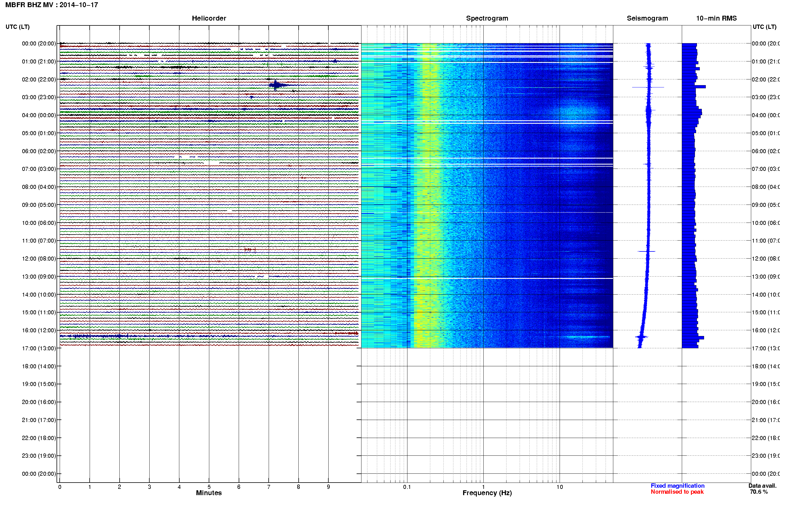Select the Spectrogram panel heading
Viewport: 812px width, 508px height.
point(487,19)
